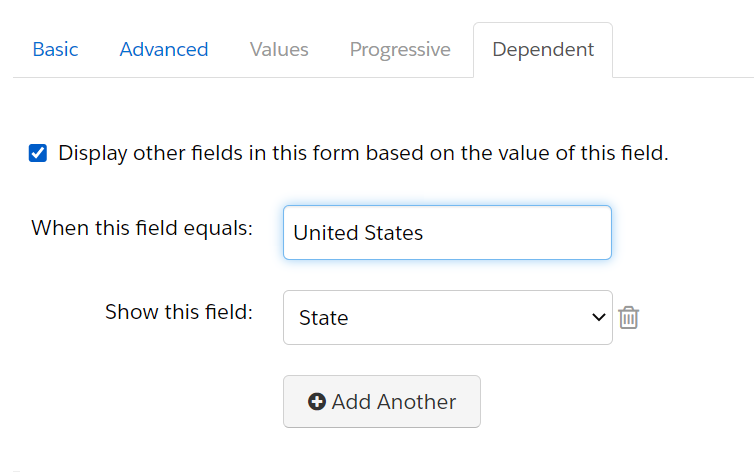Click the 'United States' text in the field

tap(358, 233)
